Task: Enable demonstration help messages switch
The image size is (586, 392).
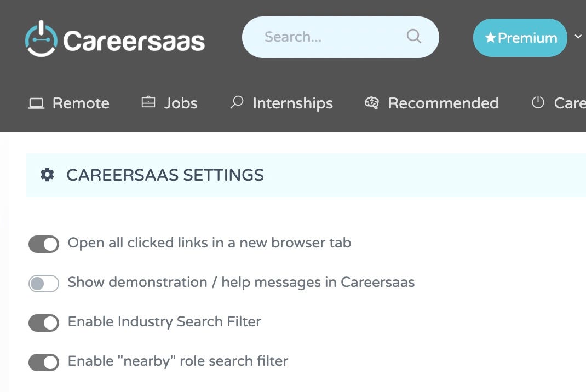Action: [x=44, y=284]
